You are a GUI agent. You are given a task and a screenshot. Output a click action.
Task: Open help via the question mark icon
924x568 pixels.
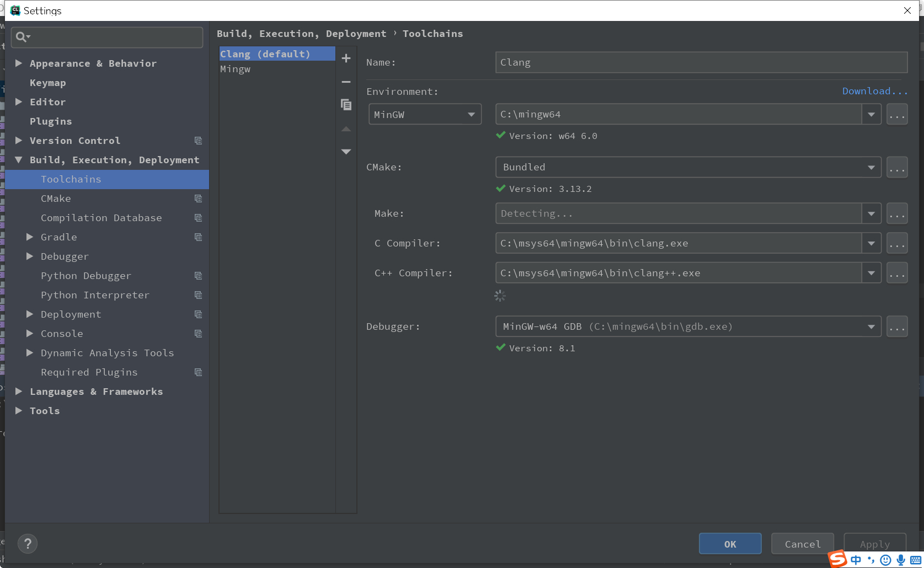(x=28, y=544)
